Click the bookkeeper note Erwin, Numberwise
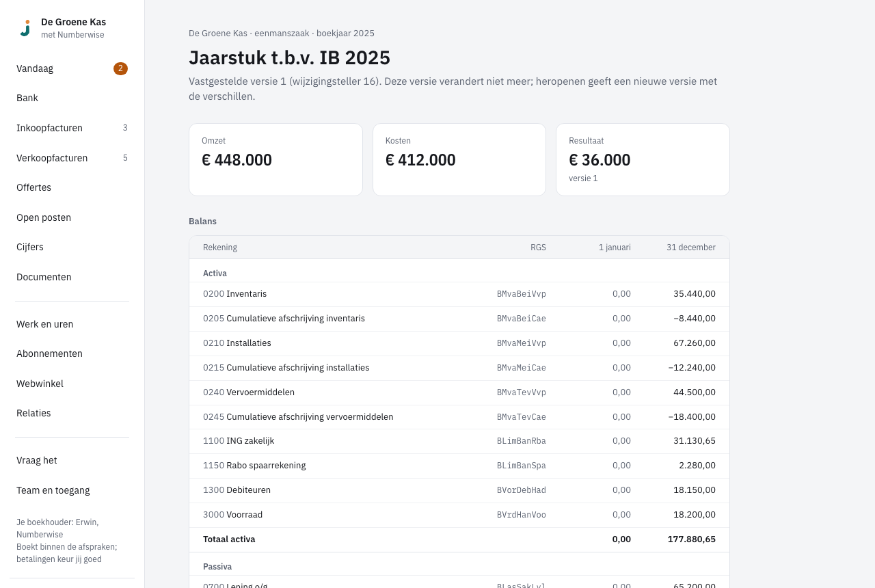Image resolution: width=875 pixels, height=588 pixels. pos(57,528)
